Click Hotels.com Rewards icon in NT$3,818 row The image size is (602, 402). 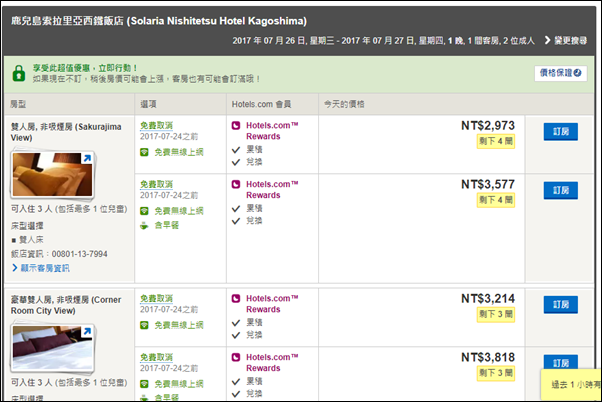coord(236,357)
